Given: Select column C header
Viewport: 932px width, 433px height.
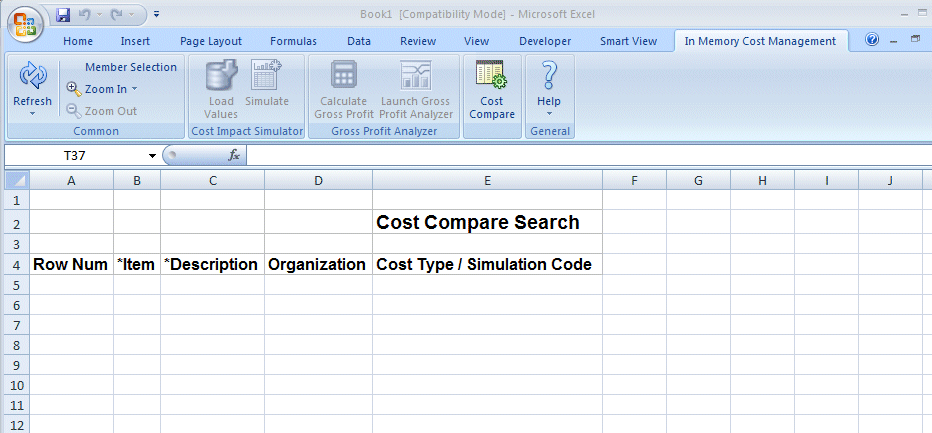Looking at the screenshot, I should point(213,181).
